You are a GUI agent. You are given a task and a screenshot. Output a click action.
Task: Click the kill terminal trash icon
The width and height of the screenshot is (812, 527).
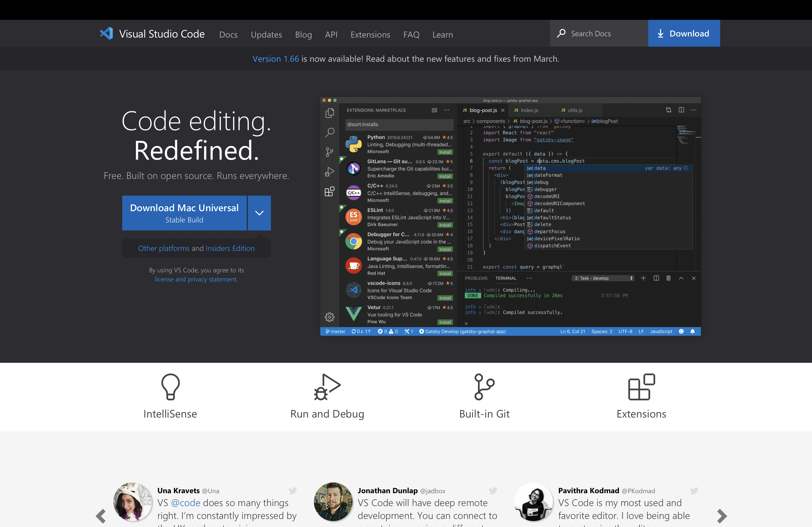tap(668, 278)
